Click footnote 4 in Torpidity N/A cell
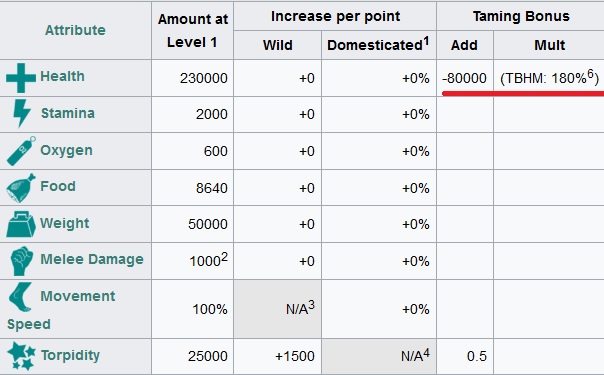The width and height of the screenshot is (604, 375). click(x=426, y=352)
